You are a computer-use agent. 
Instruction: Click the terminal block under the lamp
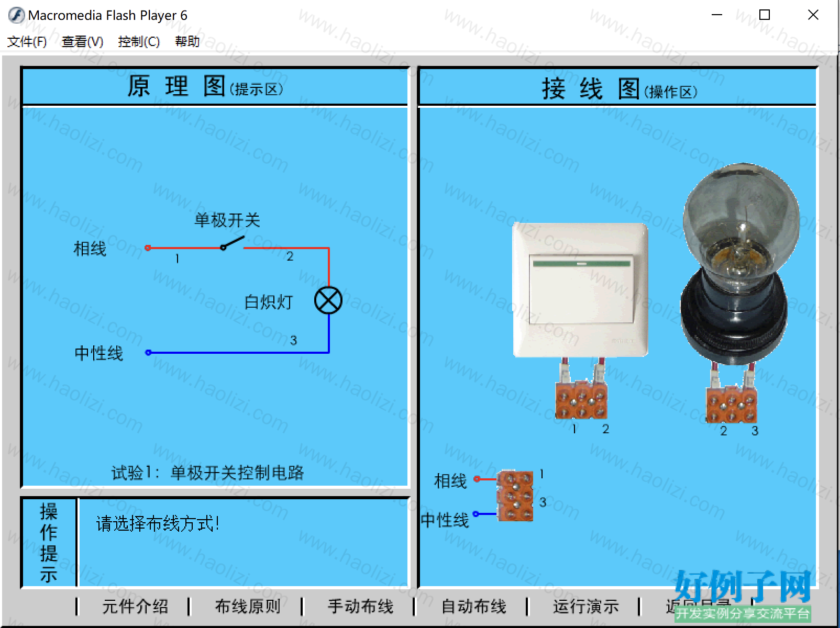[732, 405]
